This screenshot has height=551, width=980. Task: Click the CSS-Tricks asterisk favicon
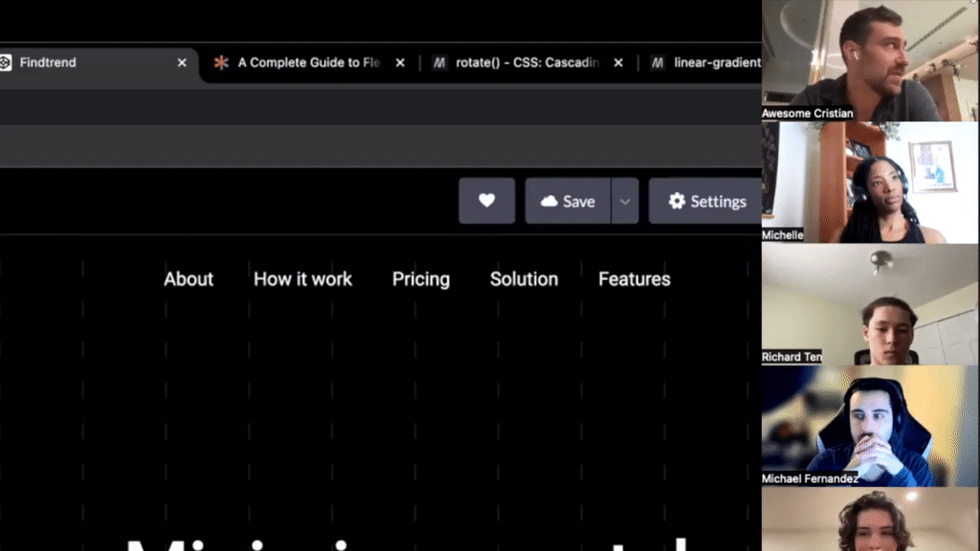pos(221,62)
